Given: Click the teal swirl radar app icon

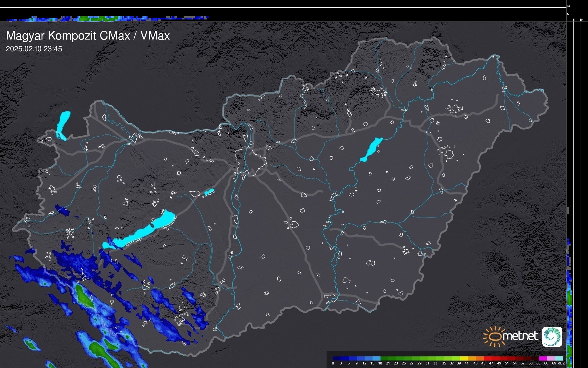Looking at the screenshot, I should pyautogui.click(x=552, y=336).
